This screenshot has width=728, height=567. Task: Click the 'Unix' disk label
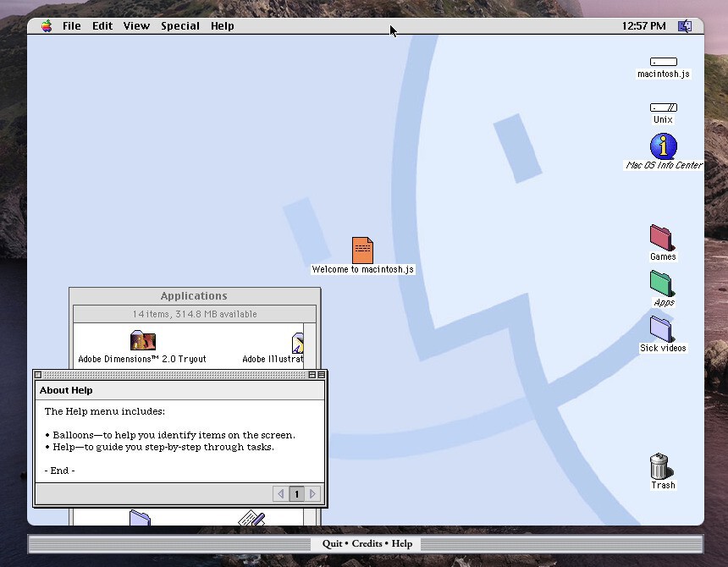click(663, 119)
